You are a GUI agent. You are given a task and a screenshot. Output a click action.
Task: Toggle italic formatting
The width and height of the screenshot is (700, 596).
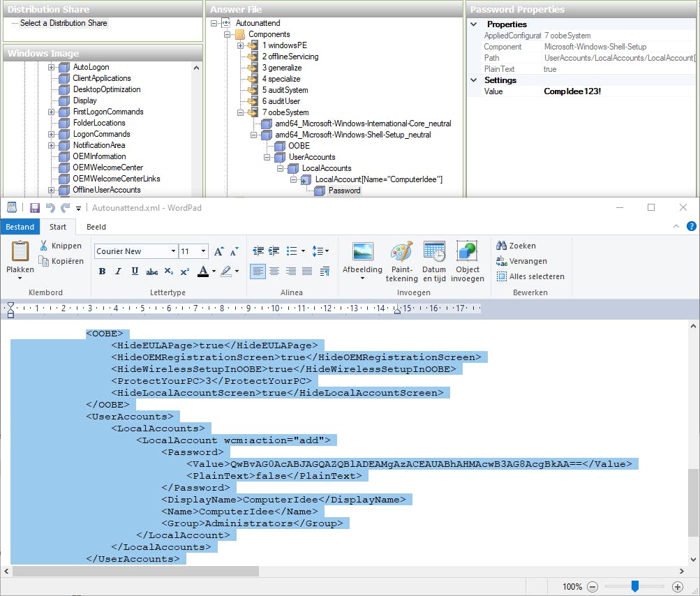click(118, 271)
